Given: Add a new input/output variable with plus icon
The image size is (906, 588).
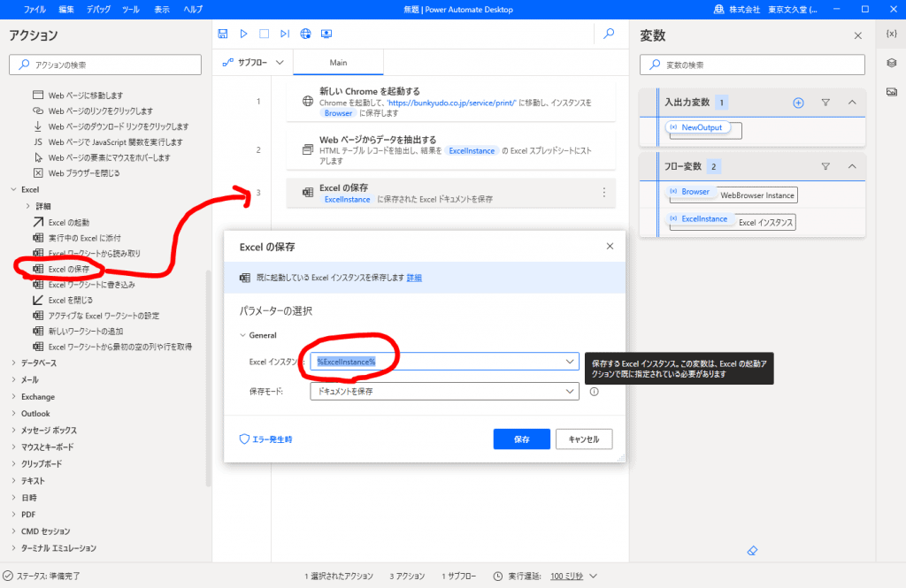Looking at the screenshot, I should pyautogui.click(x=798, y=103).
